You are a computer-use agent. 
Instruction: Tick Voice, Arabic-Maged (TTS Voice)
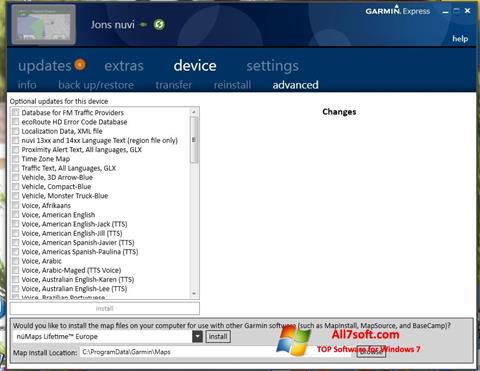click(x=16, y=270)
